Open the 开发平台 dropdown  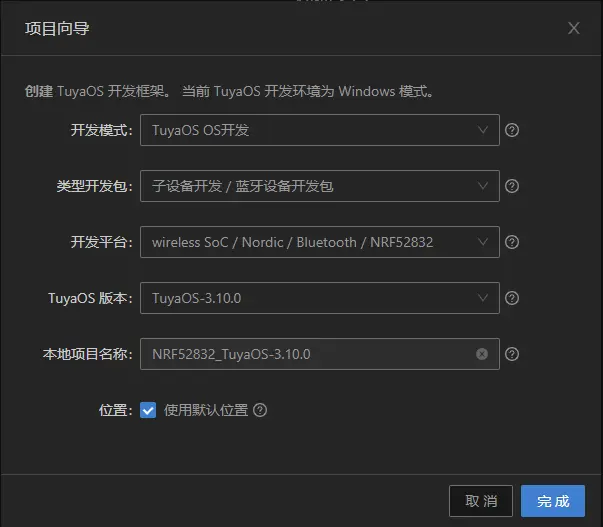320,242
